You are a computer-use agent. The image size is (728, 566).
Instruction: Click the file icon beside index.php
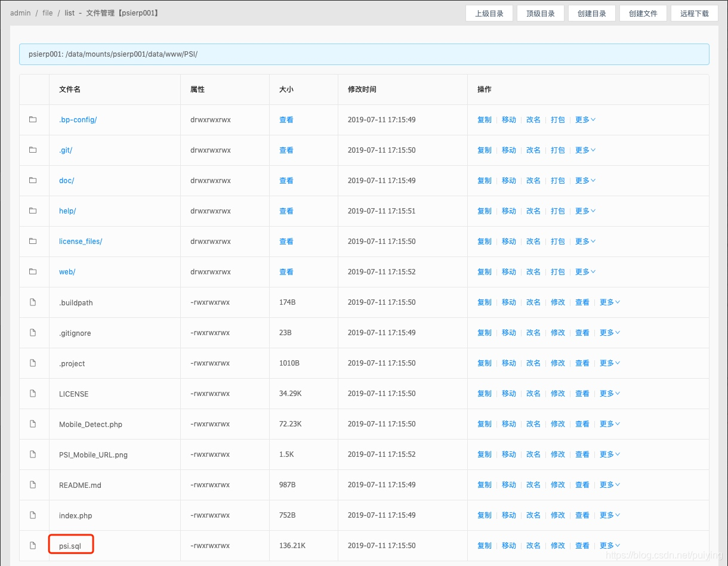click(33, 515)
